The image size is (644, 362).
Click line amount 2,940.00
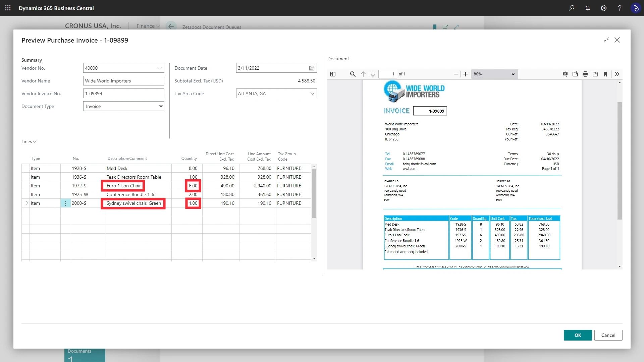258,186
